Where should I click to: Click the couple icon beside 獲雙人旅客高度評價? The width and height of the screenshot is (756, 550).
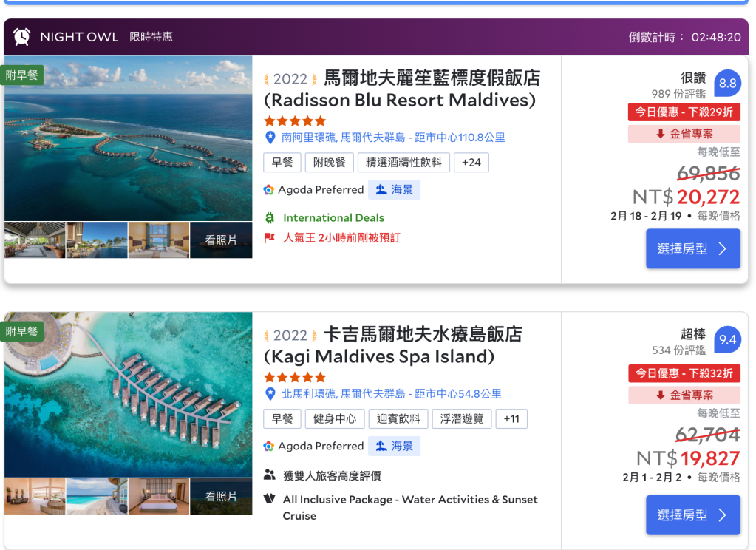click(270, 475)
